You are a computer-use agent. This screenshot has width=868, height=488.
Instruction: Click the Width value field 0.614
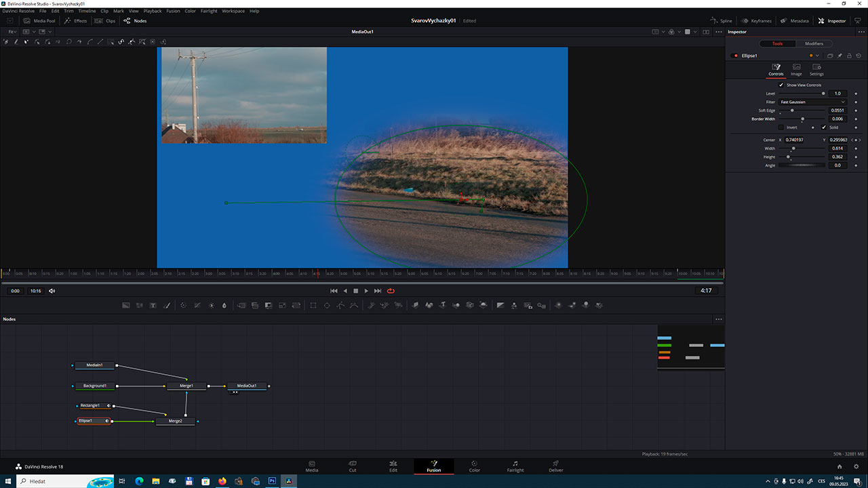tap(837, 148)
